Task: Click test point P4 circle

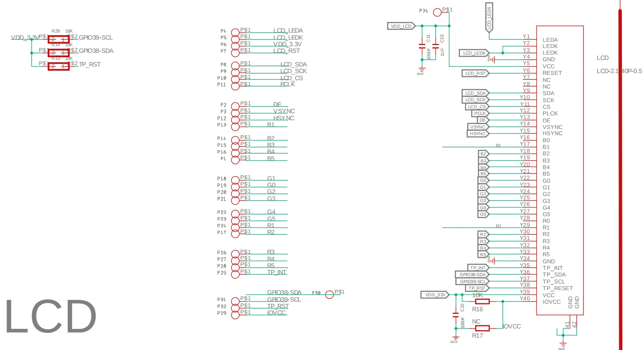Action: (x=236, y=32)
